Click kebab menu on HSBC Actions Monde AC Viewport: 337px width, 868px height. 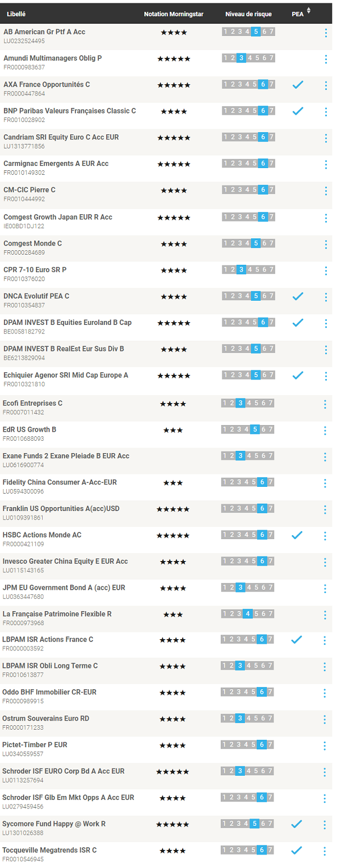coord(326,536)
